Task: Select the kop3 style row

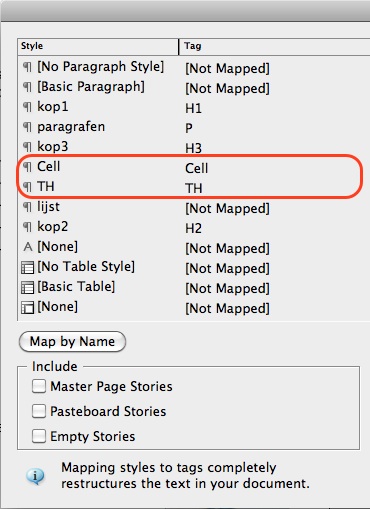Action: tap(193, 147)
